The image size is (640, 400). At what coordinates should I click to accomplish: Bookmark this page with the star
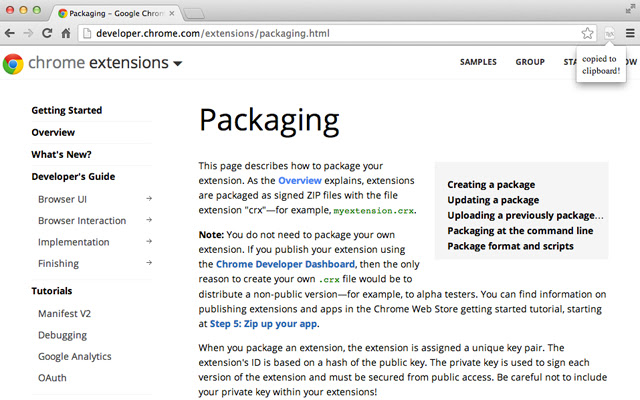588,33
